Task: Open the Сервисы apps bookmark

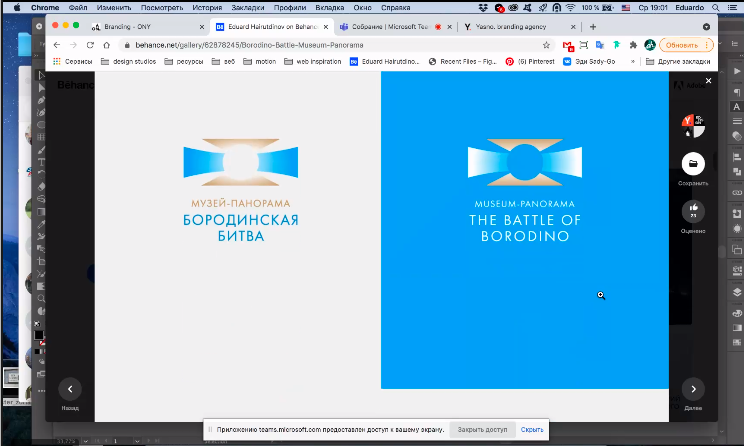Action: point(73,61)
